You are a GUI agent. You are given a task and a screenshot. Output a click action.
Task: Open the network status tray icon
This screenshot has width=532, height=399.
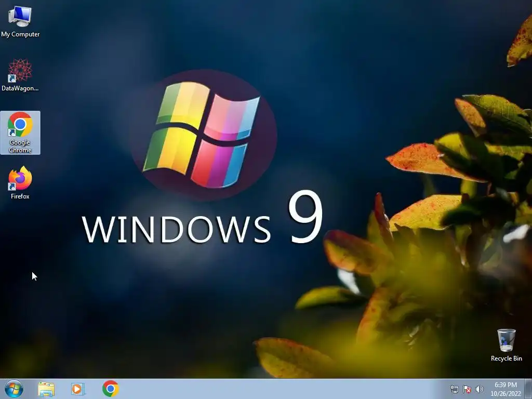454,390
